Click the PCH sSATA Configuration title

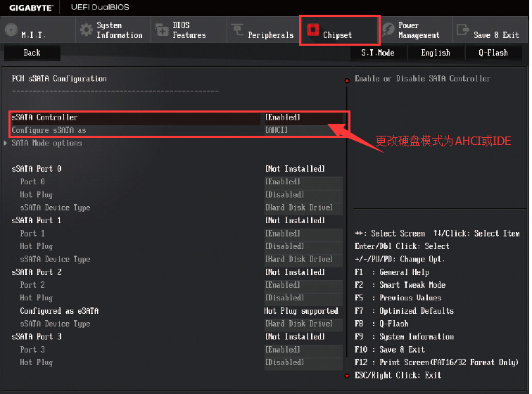coord(59,79)
